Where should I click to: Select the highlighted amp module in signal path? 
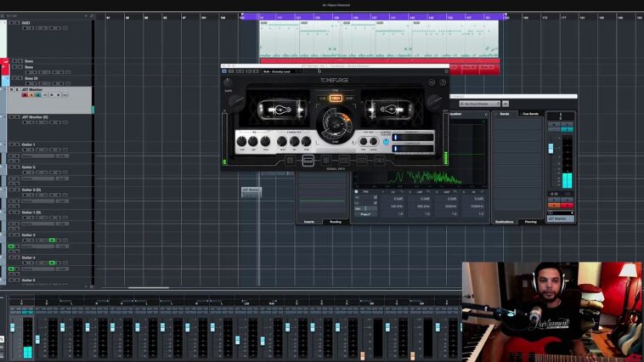click(x=308, y=161)
